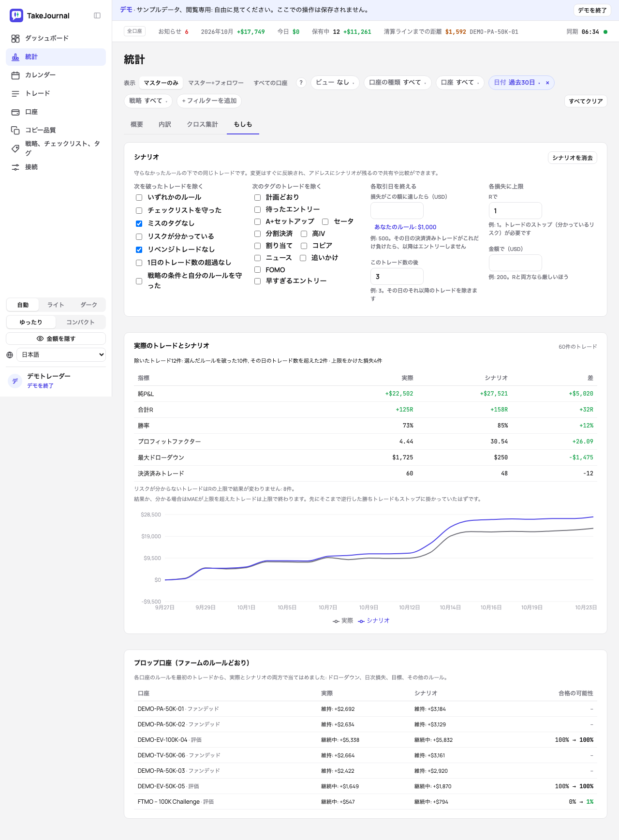Switch to the 概要 tab
The width and height of the screenshot is (619, 840).
pyautogui.click(x=137, y=124)
